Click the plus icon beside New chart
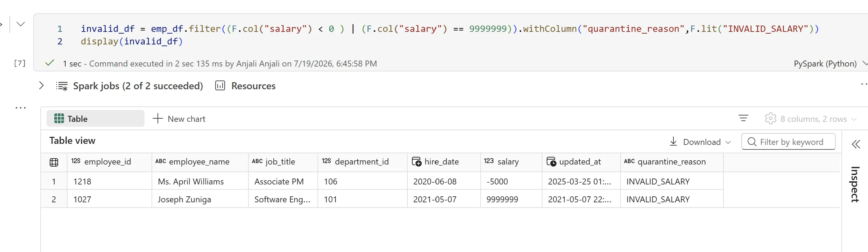 point(158,118)
